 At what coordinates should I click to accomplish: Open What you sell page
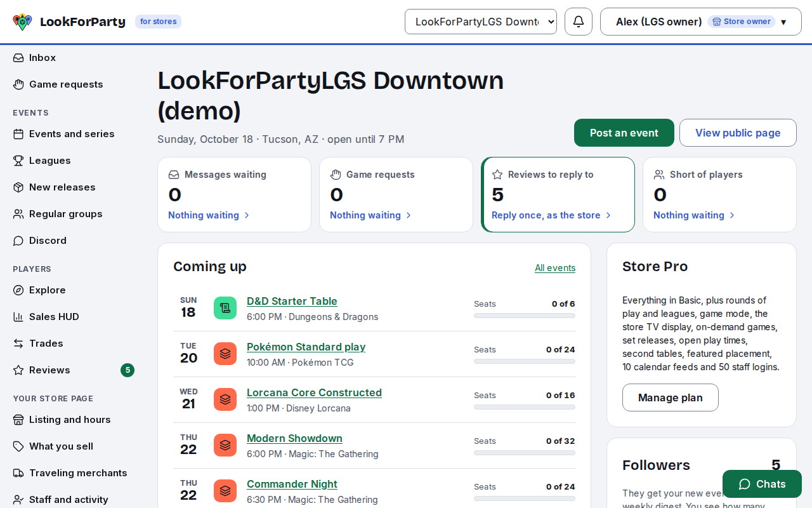click(74, 446)
